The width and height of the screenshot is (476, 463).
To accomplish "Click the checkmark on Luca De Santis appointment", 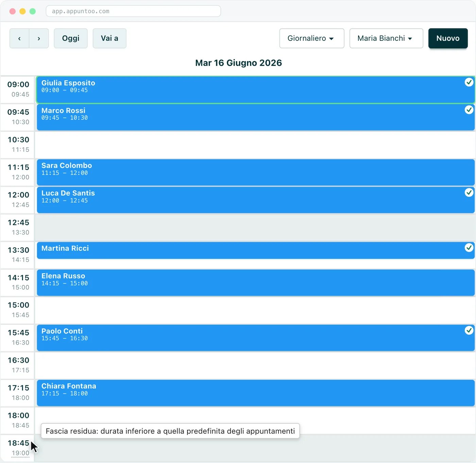I will tap(469, 193).
